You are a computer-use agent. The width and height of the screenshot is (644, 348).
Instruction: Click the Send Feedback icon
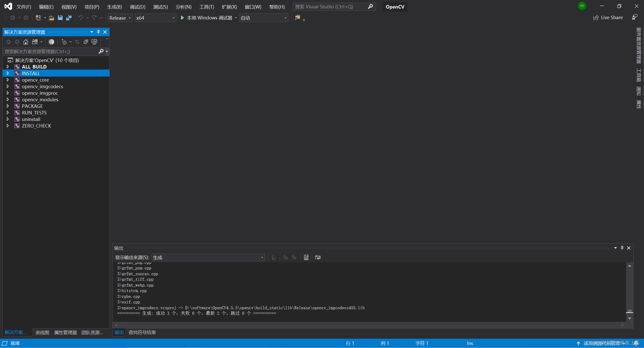(635, 17)
